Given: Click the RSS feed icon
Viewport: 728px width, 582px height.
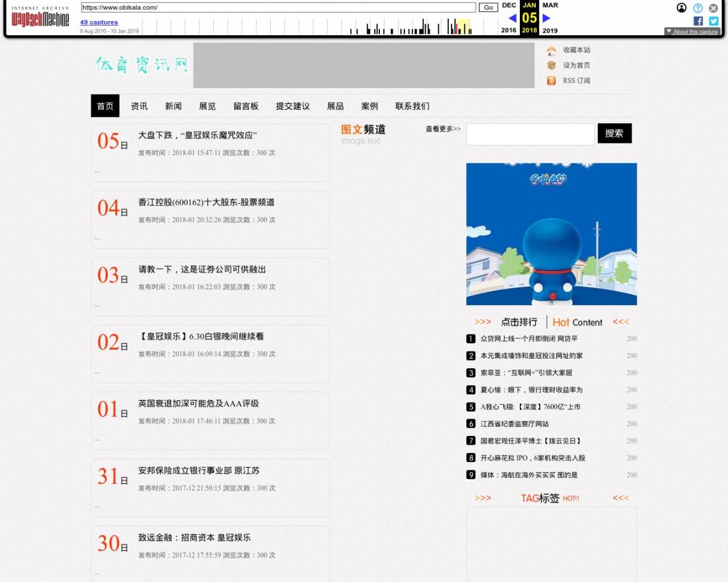Looking at the screenshot, I should [x=551, y=81].
